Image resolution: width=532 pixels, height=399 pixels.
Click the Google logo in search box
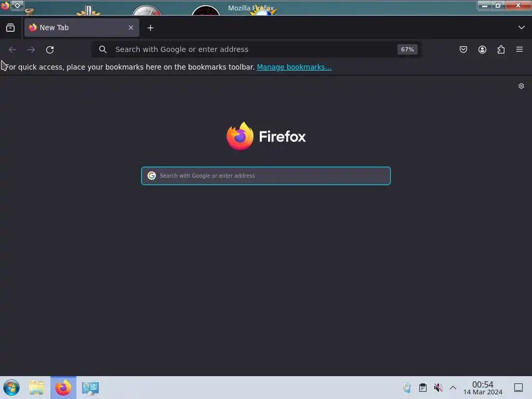(152, 176)
